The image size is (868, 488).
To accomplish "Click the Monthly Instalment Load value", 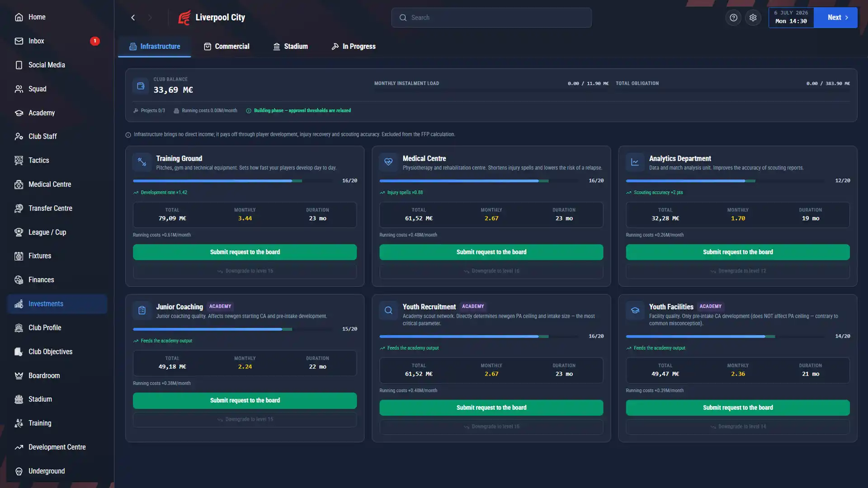I will [x=588, y=84].
